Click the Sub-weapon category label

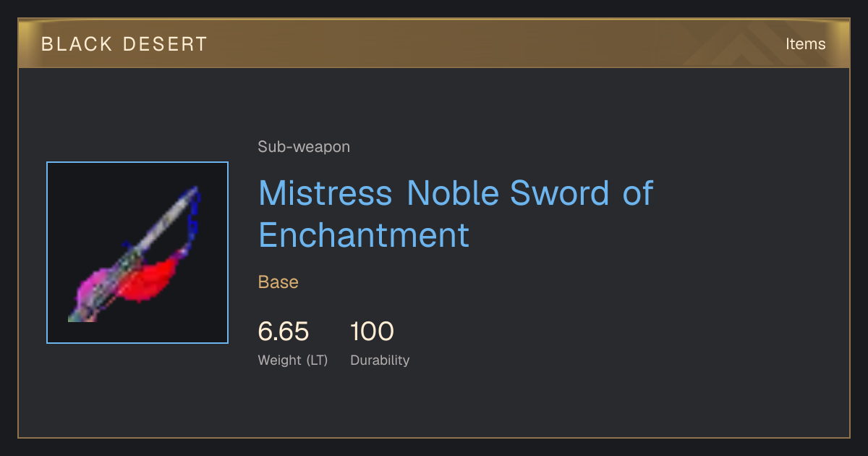pyautogui.click(x=304, y=147)
